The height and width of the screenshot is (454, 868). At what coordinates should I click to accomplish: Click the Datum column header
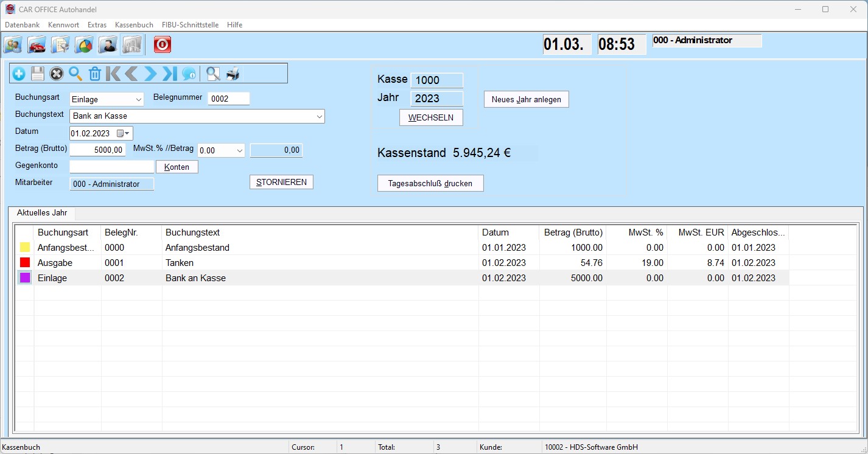[509, 232]
